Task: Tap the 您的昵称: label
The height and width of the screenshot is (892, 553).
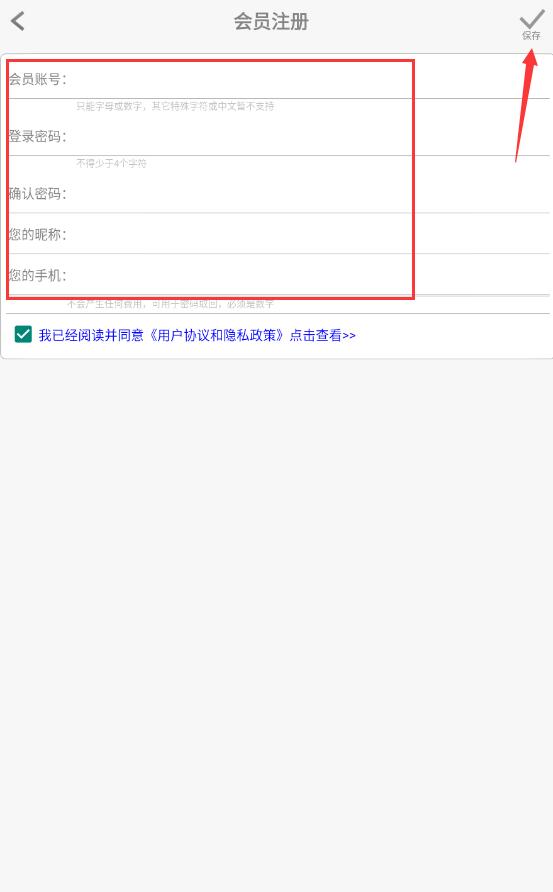Action: pyautogui.click(x=38, y=234)
